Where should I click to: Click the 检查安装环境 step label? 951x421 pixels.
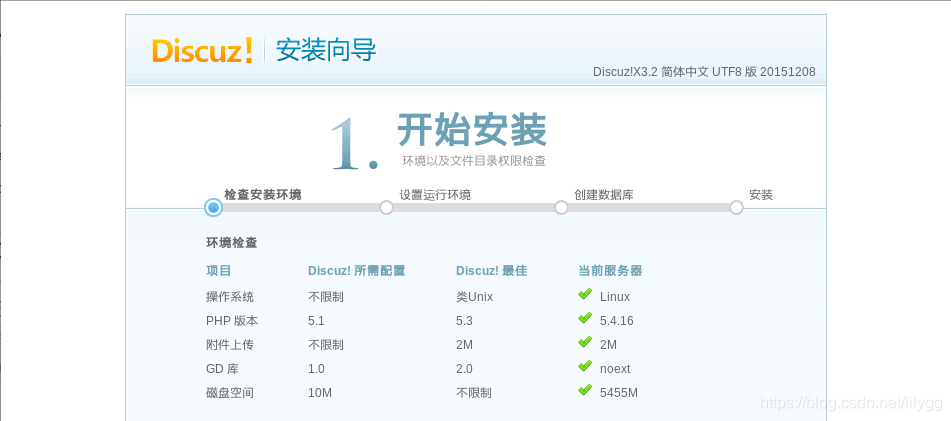pos(263,195)
